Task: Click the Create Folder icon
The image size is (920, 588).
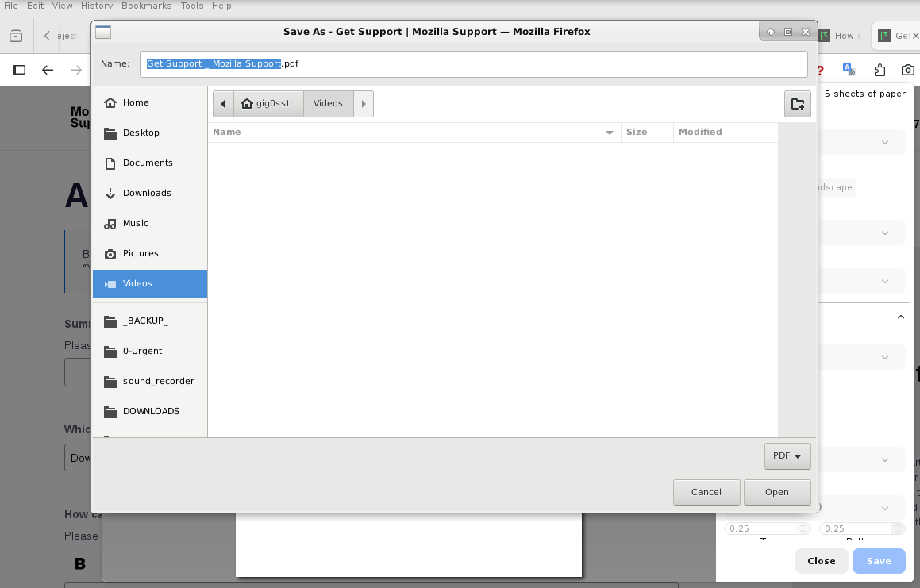Action: coord(798,104)
